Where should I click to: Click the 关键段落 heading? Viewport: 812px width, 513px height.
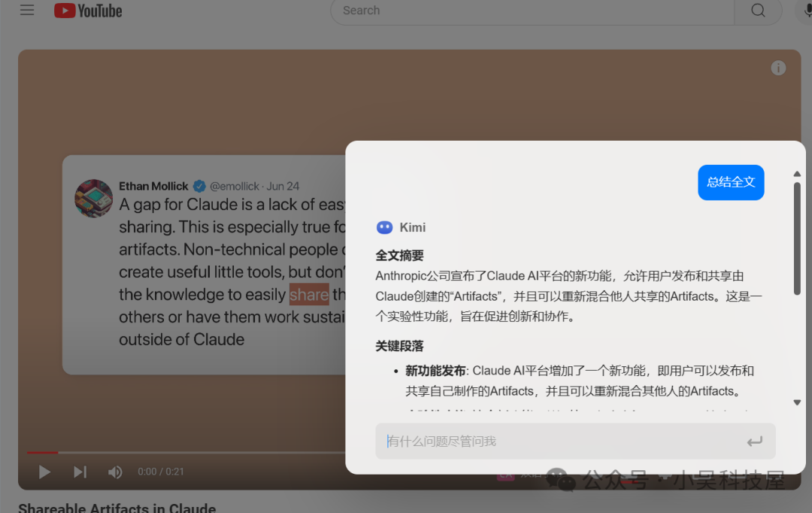pos(399,346)
